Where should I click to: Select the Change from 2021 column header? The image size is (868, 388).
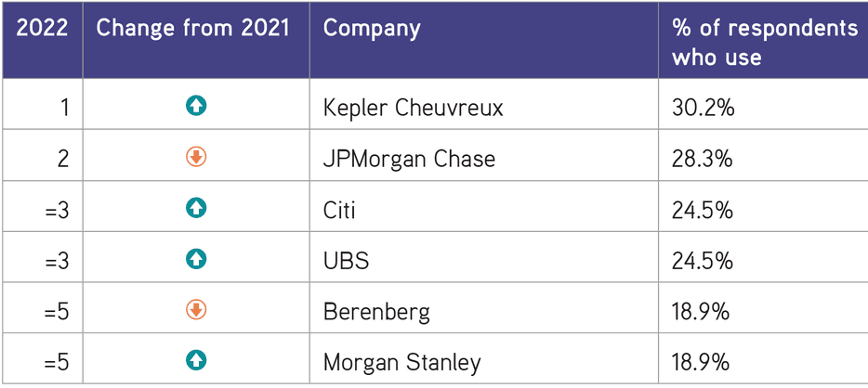(x=193, y=29)
